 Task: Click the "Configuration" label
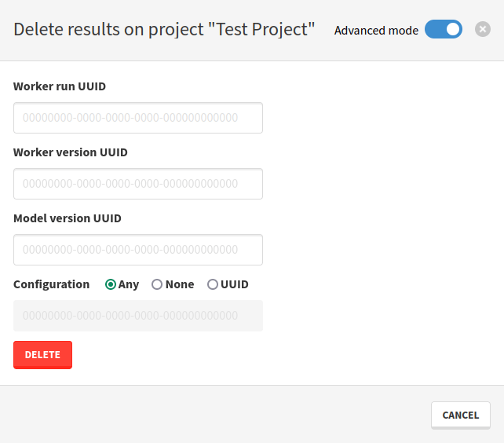[52, 284]
